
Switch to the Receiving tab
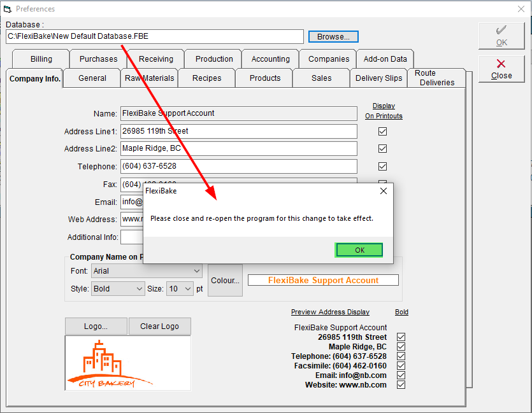(x=155, y=59)
